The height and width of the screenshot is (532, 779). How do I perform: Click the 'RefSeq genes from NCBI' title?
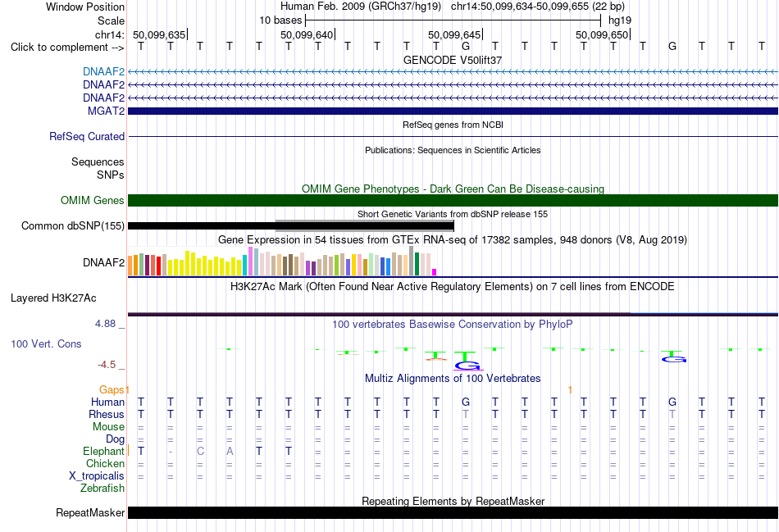pos(453,125)
